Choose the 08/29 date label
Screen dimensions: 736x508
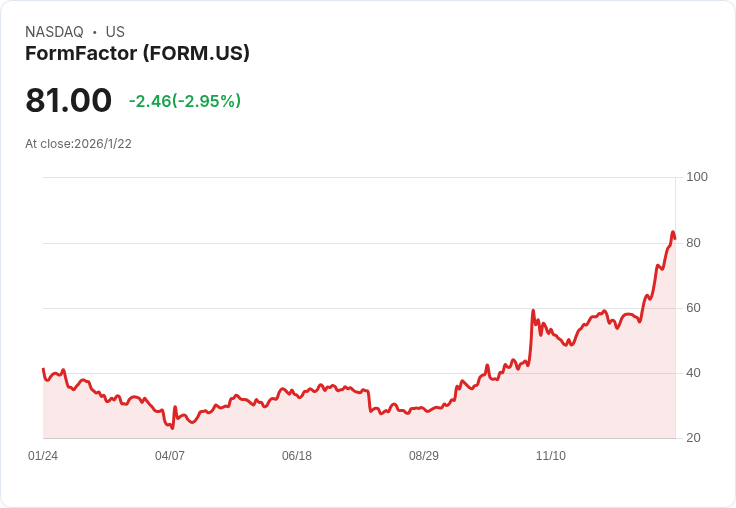[424, 456]
